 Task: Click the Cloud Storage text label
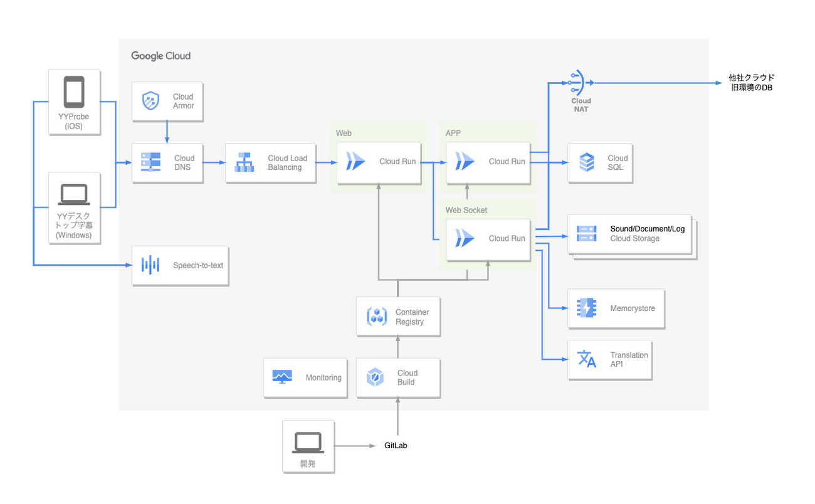[635, 238]
